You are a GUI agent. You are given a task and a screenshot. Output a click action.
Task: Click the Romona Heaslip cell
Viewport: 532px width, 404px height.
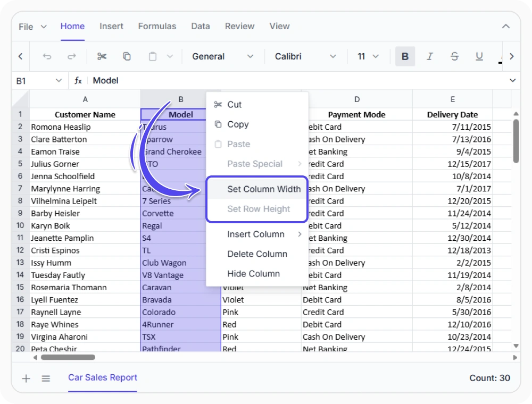pyautogui.click(x=85, y=127)
